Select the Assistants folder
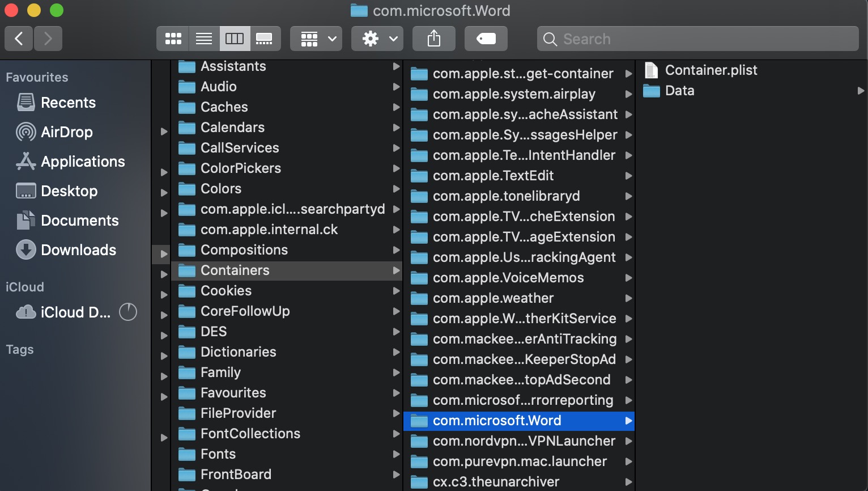Screen dimensions: 868x491 click(287, 66)
